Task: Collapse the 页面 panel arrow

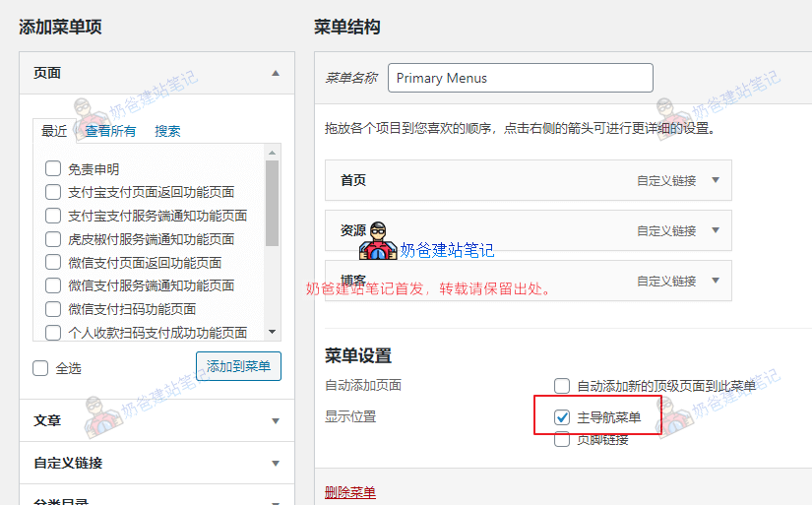Action: point(276,73)
